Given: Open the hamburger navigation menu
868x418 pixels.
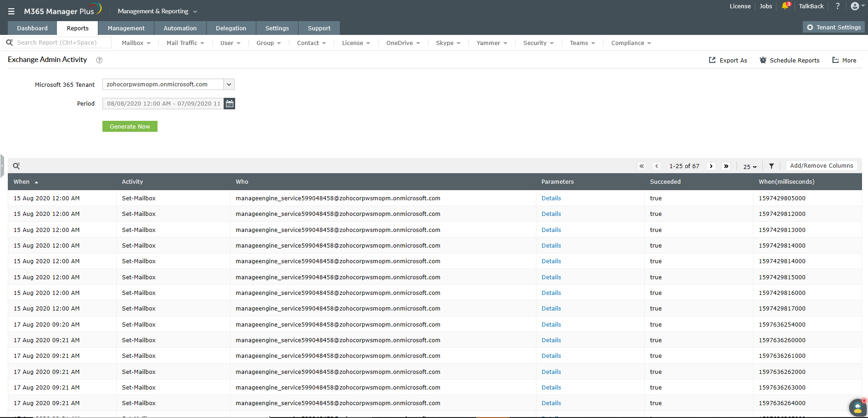Looking at the screenshot, I should [x=11, y=11].
